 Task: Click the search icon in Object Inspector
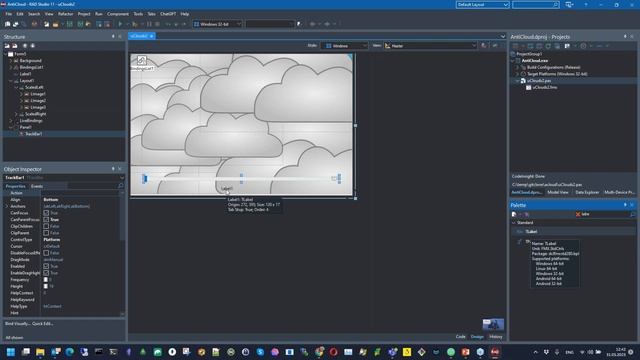point(120,186)
